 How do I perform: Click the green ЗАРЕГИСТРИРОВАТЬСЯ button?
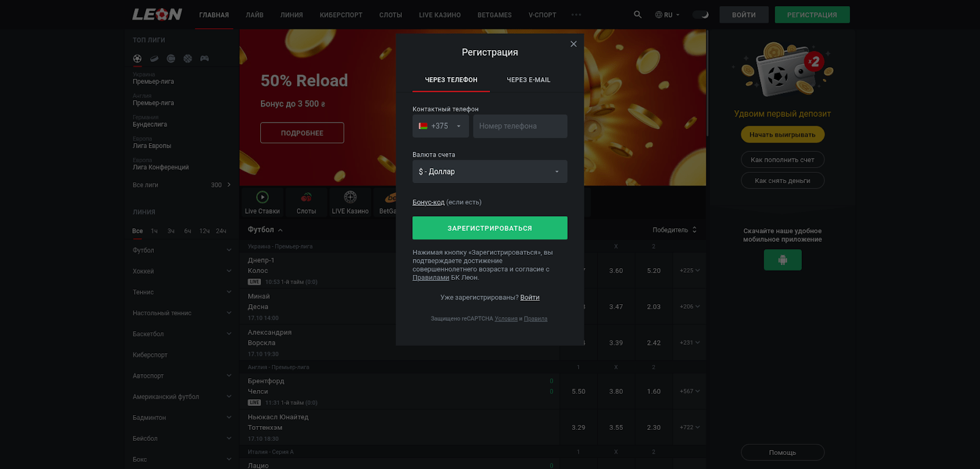[490, 228]
